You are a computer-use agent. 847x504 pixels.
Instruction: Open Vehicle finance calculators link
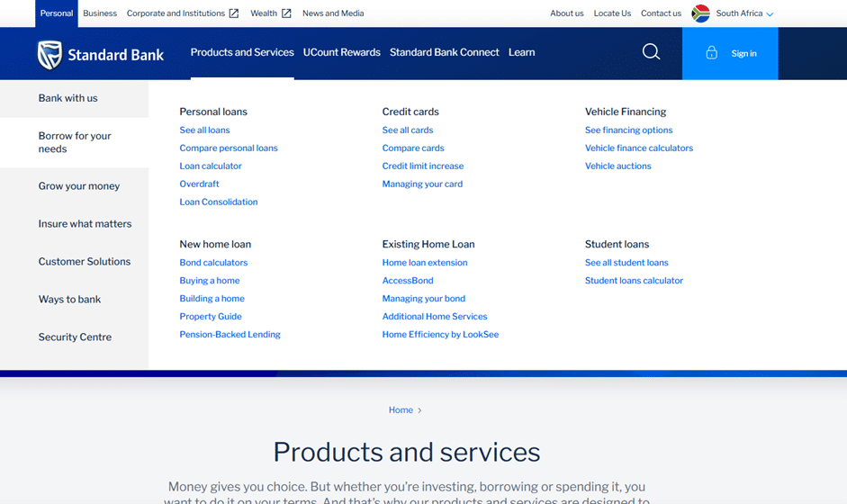638,148
